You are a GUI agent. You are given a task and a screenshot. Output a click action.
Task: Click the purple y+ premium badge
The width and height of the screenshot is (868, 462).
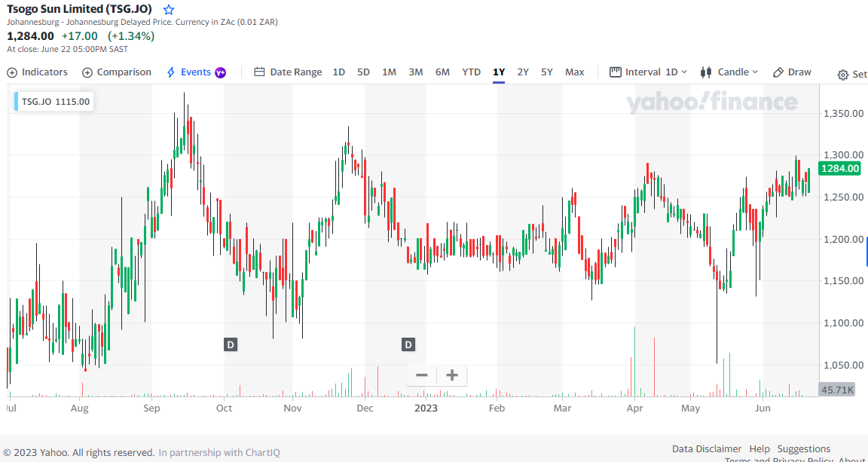click(x=220, y=72)
